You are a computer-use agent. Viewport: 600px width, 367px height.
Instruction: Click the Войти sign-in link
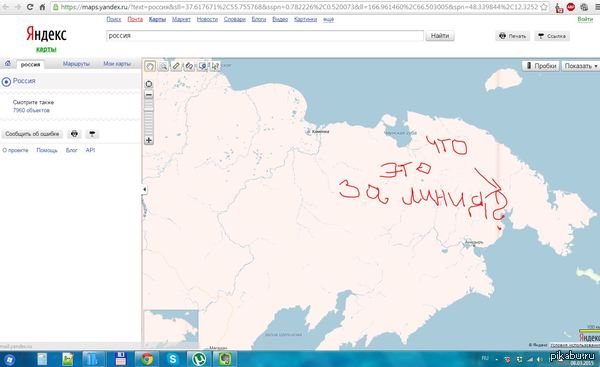coord(585,19)
